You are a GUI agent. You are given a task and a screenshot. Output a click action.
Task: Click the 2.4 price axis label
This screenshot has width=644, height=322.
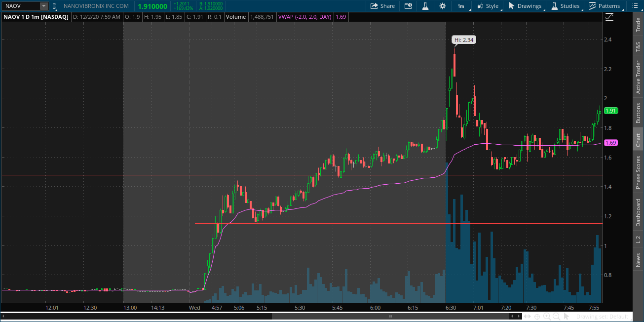[608, 40]
